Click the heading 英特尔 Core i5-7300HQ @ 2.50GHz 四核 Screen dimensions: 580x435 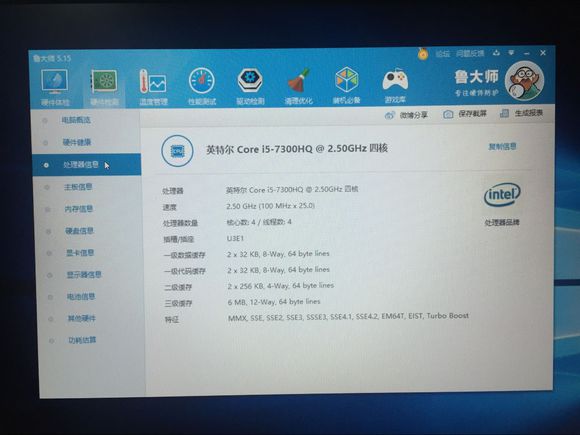pyautogui.click(x=297, y=149)
